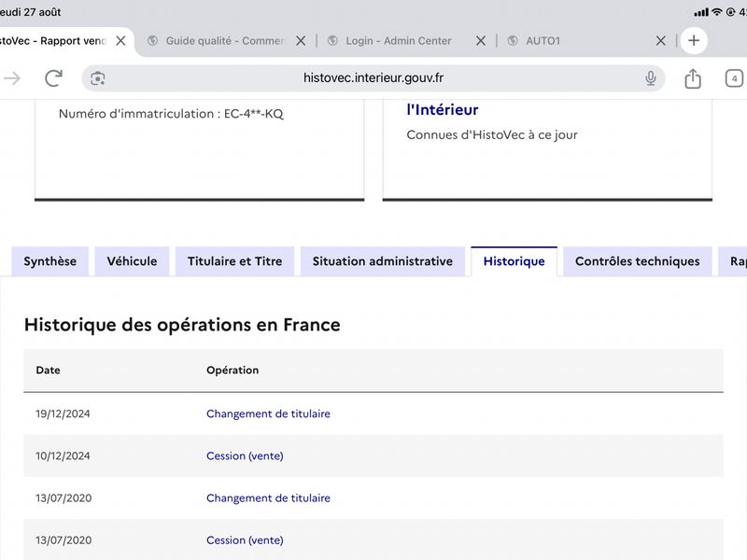The height and width of the screenshot is (560, 747).
Task: Click Historique des opérations en France heading
Action: [x=182, y=325]
